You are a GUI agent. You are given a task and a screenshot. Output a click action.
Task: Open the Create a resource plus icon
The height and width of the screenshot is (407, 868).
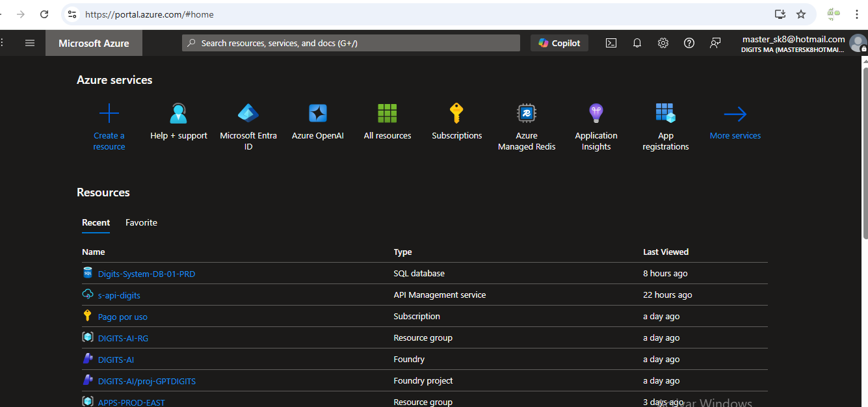point(109,114)
